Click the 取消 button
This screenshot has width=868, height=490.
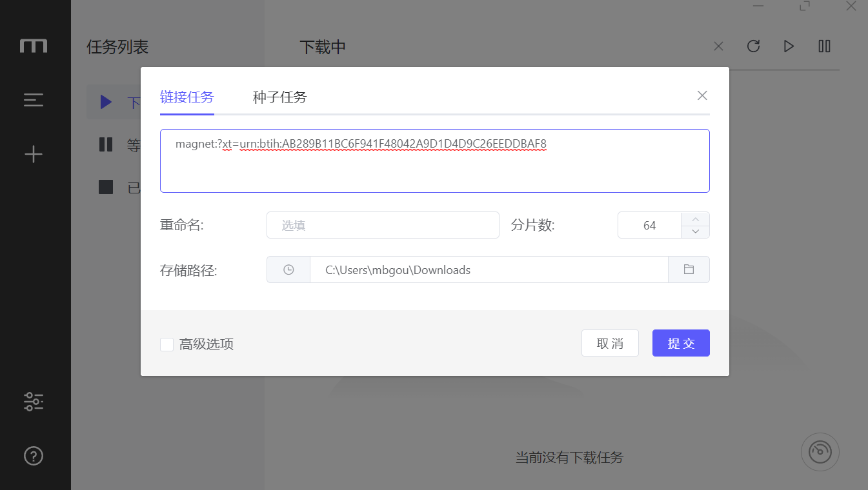(610, 344)
